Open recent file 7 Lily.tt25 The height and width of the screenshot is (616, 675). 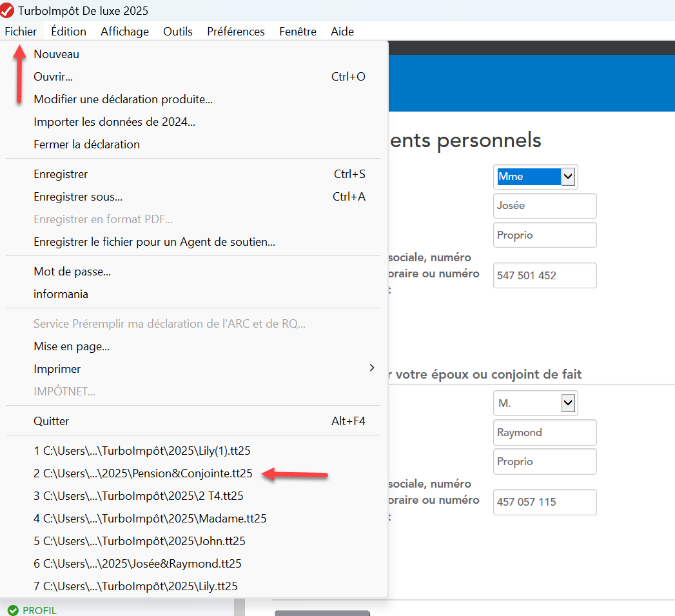(193, 586)
